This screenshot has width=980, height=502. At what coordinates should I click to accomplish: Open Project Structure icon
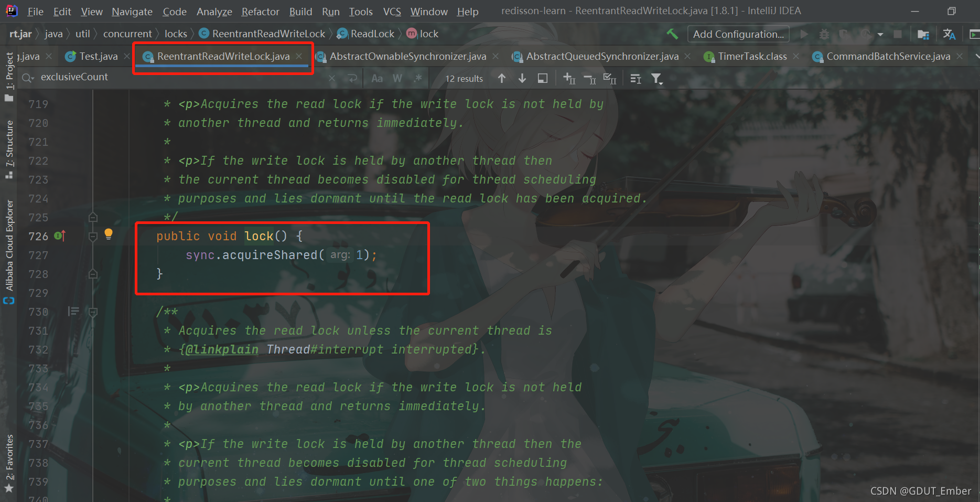pos(923,35)
